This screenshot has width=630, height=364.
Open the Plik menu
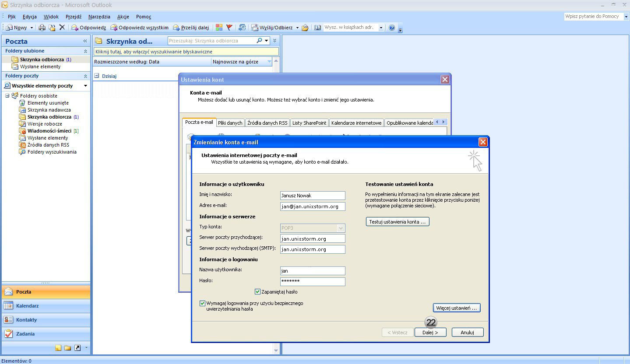12,17
